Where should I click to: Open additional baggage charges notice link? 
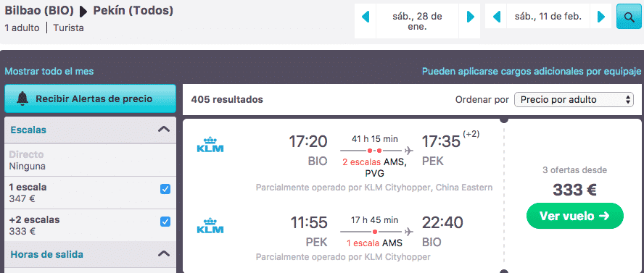[532, 71]
